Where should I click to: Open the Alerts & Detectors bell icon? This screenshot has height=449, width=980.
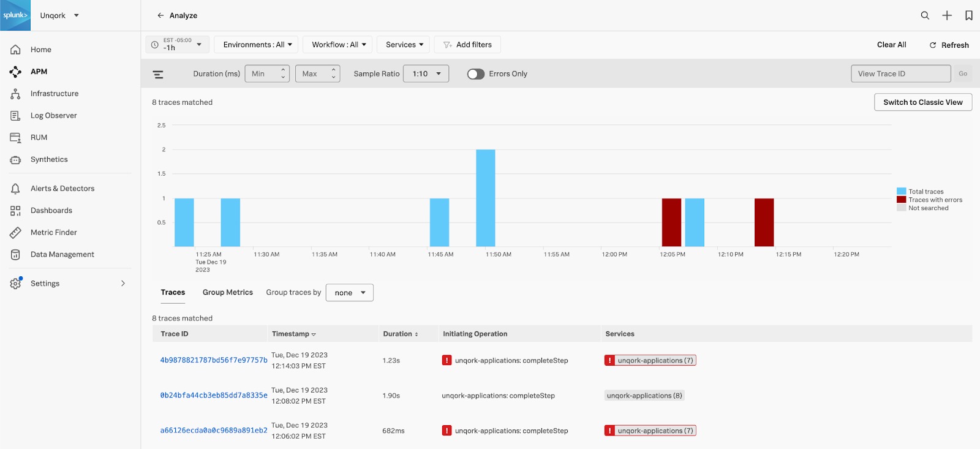pyautogui.click(x=15, y=189)
